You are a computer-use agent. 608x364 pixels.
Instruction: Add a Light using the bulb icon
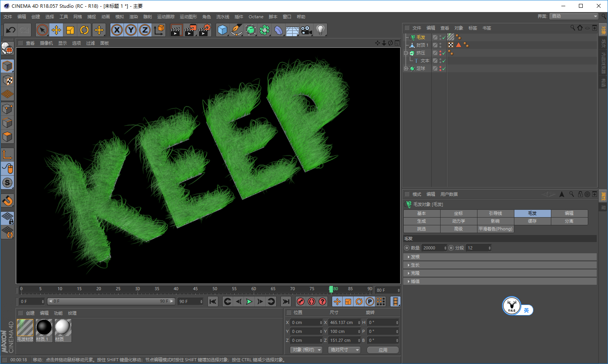321,30
